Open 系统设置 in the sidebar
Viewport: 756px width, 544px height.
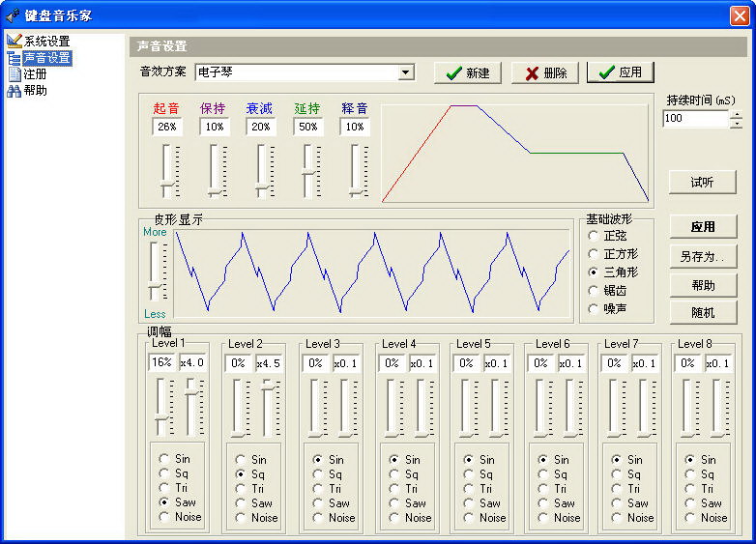point(46,41)
